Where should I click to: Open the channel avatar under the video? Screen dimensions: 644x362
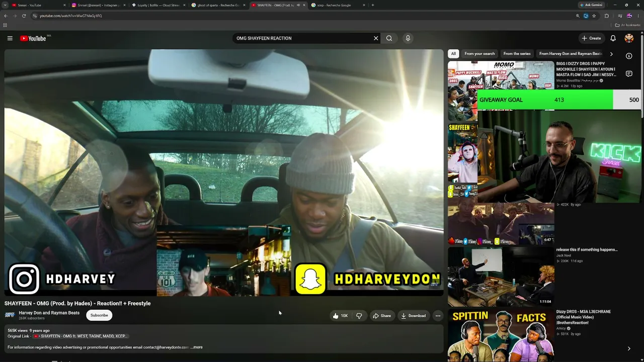(10, 315)
